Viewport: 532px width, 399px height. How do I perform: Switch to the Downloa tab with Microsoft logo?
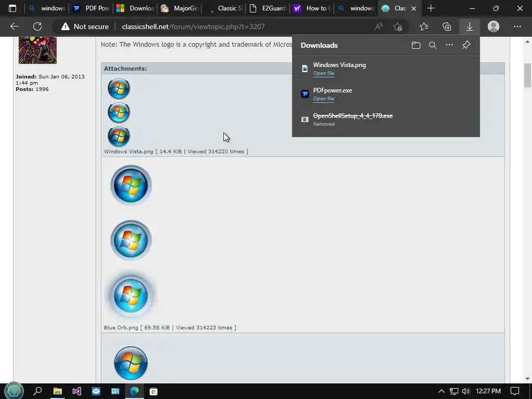click(x=135, y=8)
